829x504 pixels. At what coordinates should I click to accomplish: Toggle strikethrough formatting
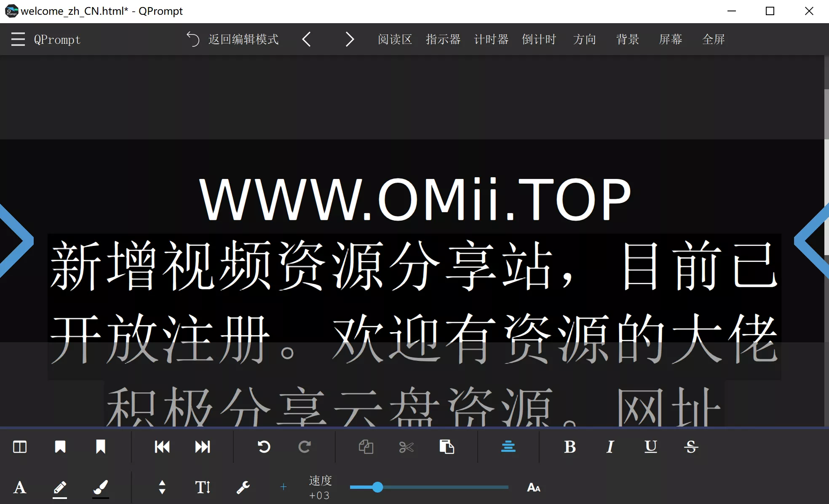[691, 447]
